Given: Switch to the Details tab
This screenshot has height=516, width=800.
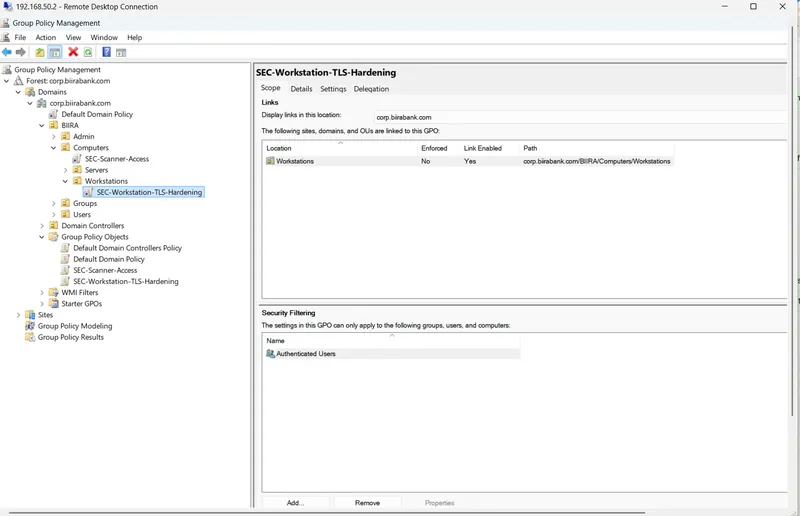Looking at the screenshot, I should (x=301, y=89).
